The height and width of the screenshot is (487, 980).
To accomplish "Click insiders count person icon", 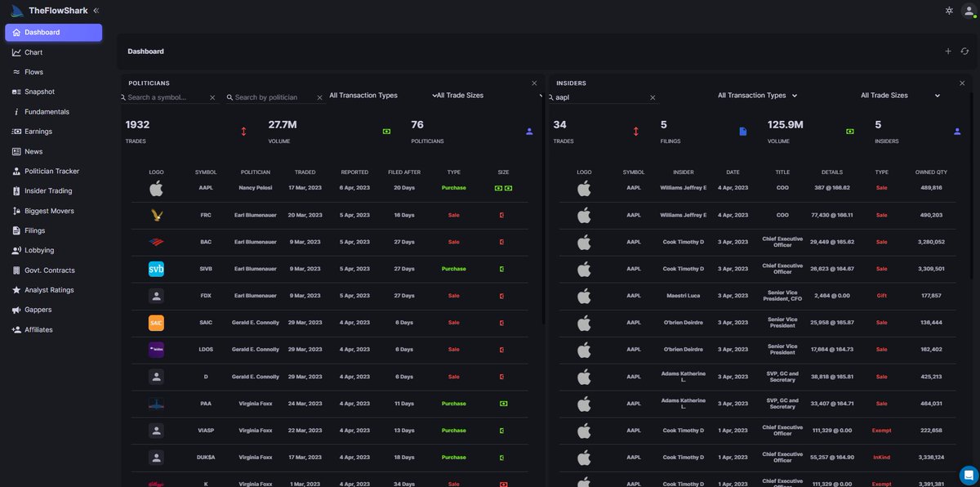I will click(957, 131).
